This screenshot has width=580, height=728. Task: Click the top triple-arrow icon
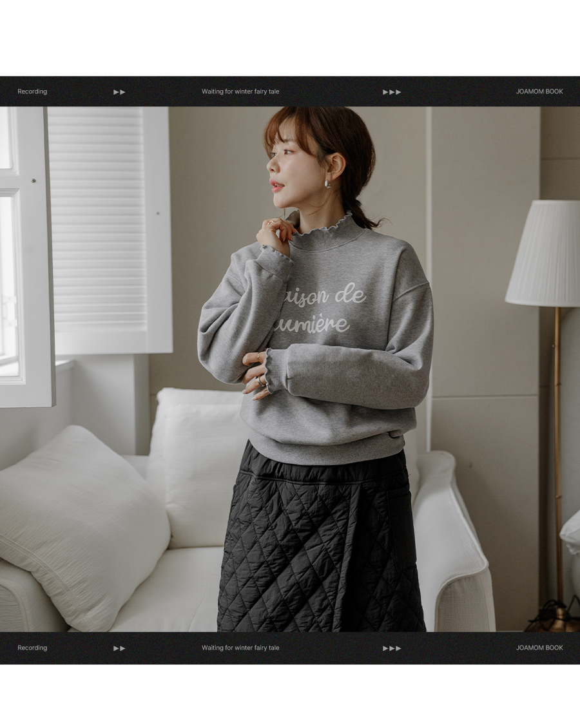(392, 91)
